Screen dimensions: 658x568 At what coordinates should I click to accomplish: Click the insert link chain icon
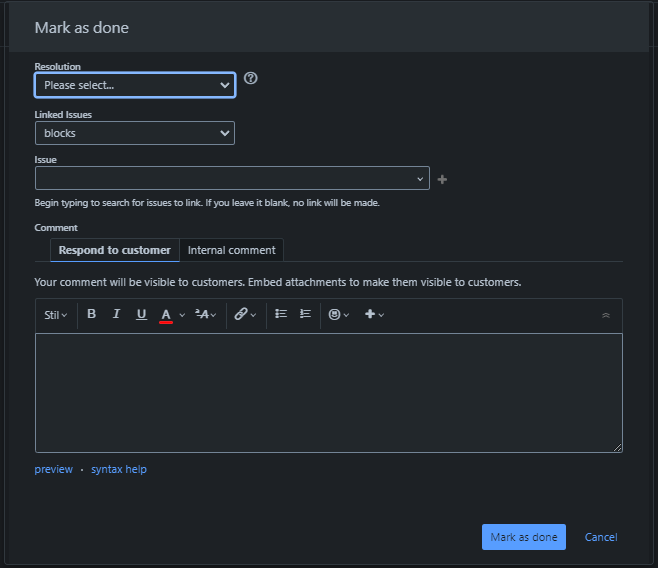click(241, 314)
